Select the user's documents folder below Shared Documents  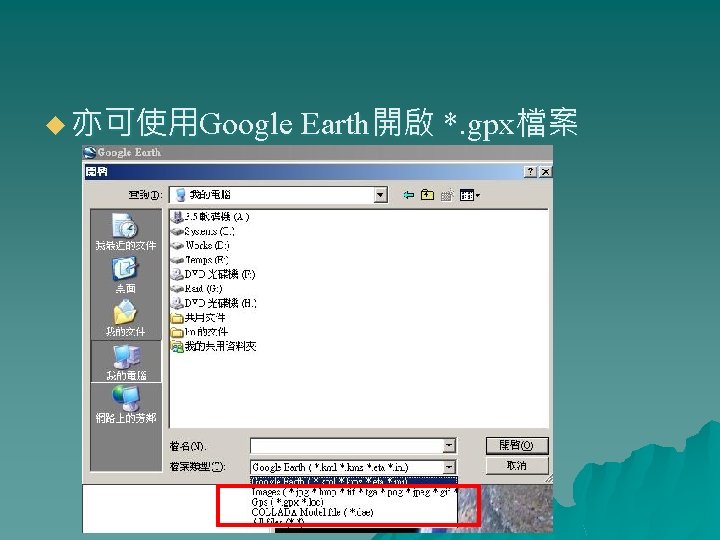[199, 332]
